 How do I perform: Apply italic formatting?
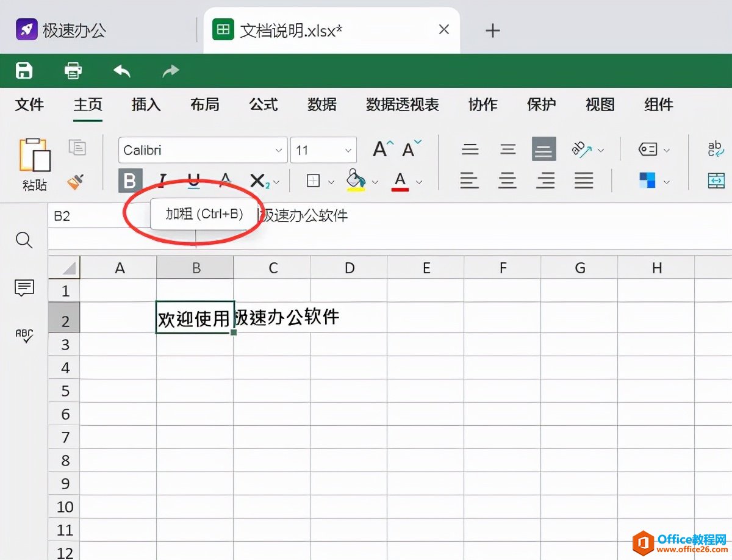point(162,181)
